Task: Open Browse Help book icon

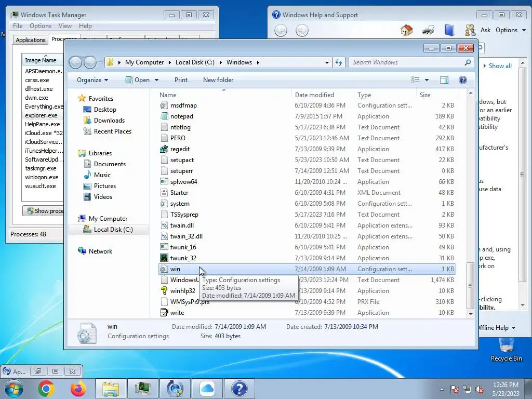Action: point(449,30)
